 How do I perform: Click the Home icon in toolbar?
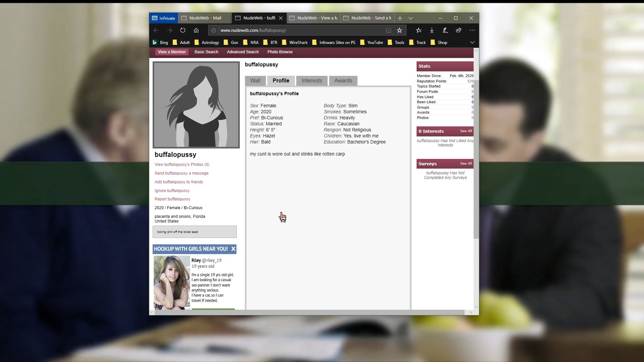(x=196, y=30)
